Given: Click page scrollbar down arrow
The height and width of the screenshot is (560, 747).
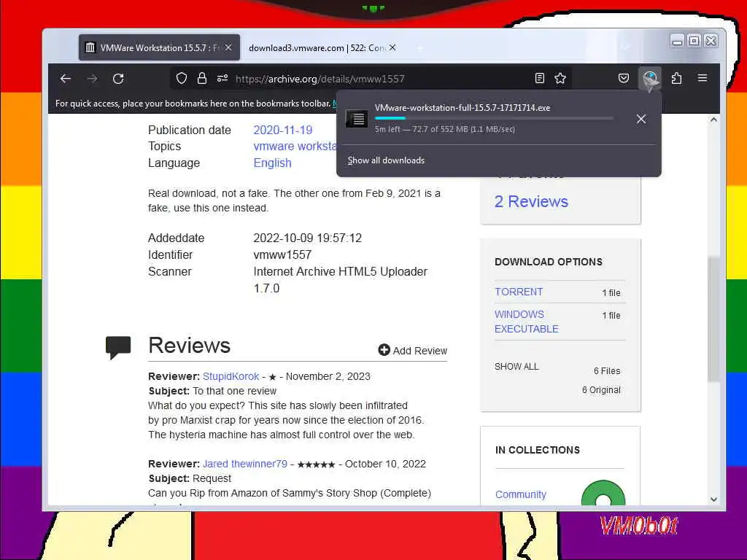Looking at the screenshot, I should (713, 499).
